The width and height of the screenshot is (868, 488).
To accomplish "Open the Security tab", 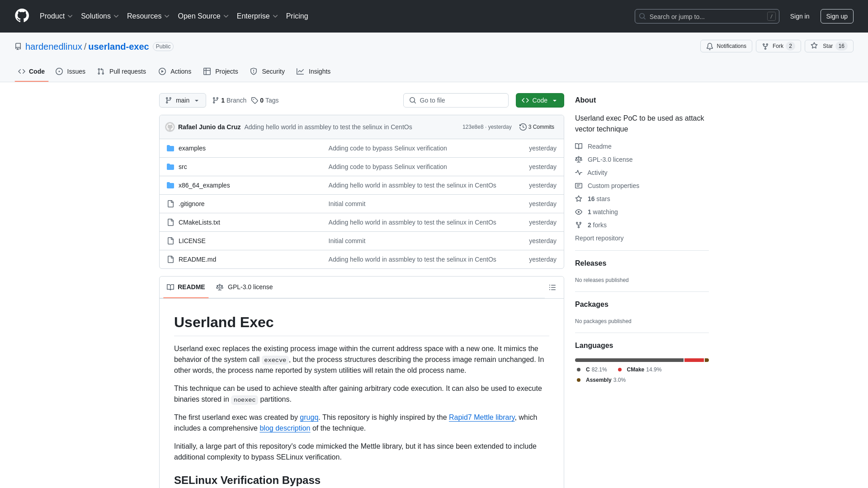I will coord(268,71).
